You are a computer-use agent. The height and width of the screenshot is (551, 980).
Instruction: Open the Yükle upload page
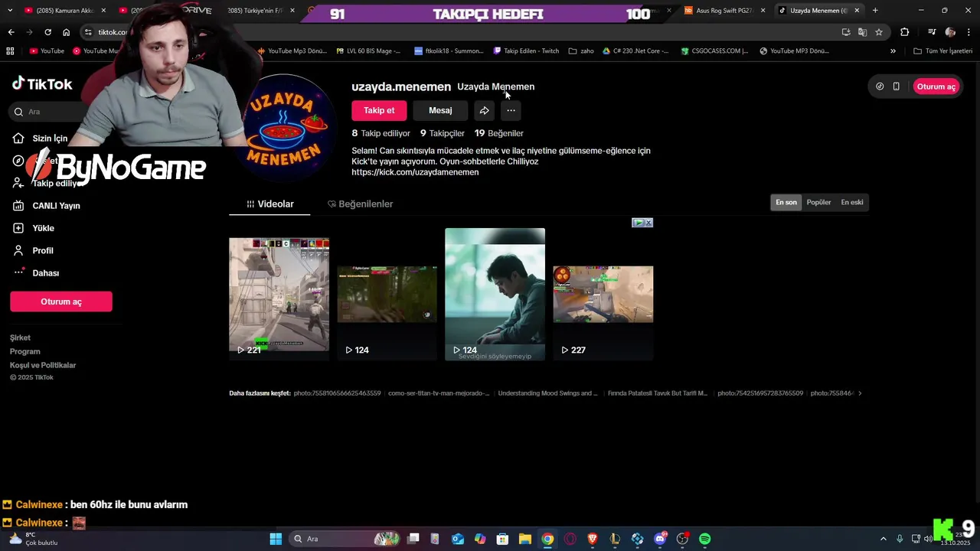coord(33,228)
